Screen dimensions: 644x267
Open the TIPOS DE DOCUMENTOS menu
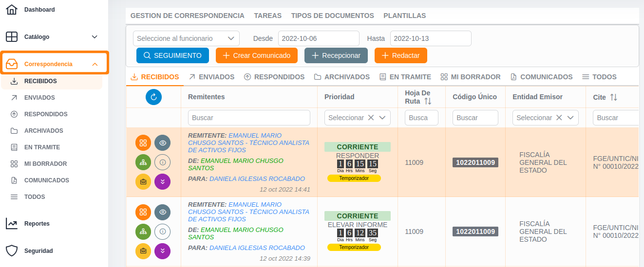pyautogui.click(x=333, y=16)
